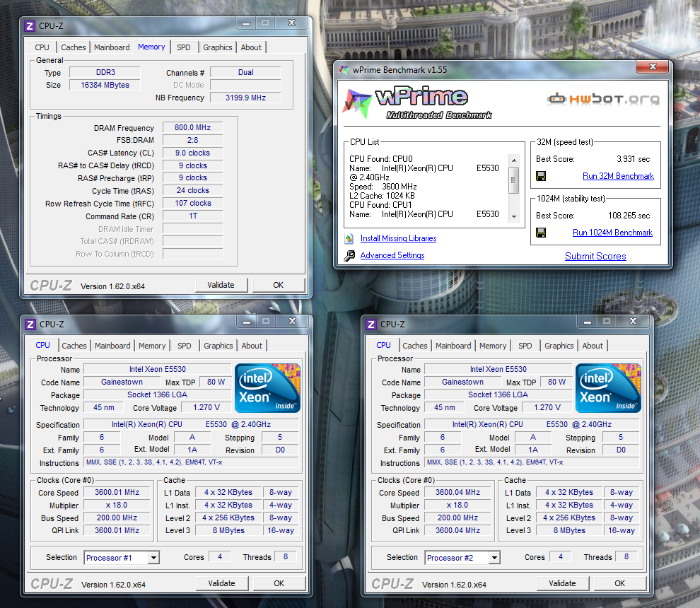Click the CPU-Z title icon of the Processor #2 window

click(x=371, y=324)
